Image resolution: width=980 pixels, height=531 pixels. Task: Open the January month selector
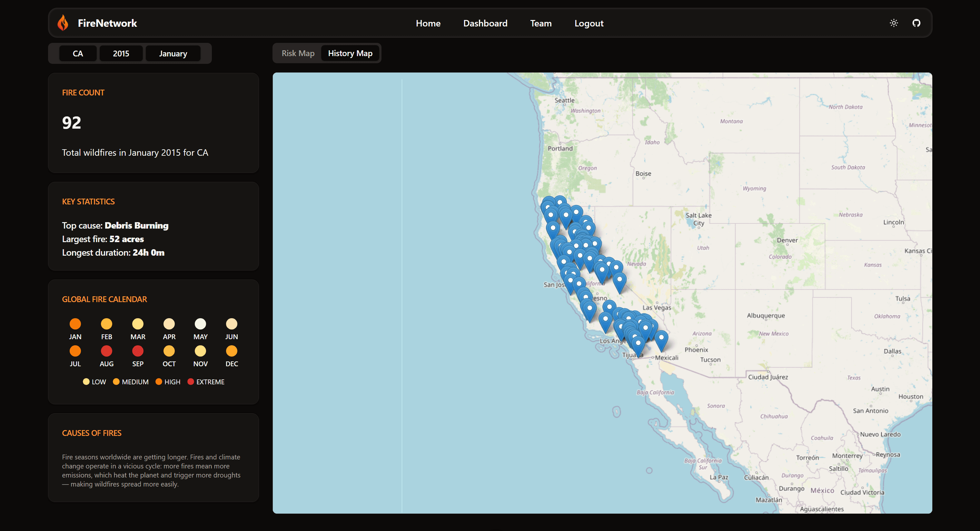(173, 53)
